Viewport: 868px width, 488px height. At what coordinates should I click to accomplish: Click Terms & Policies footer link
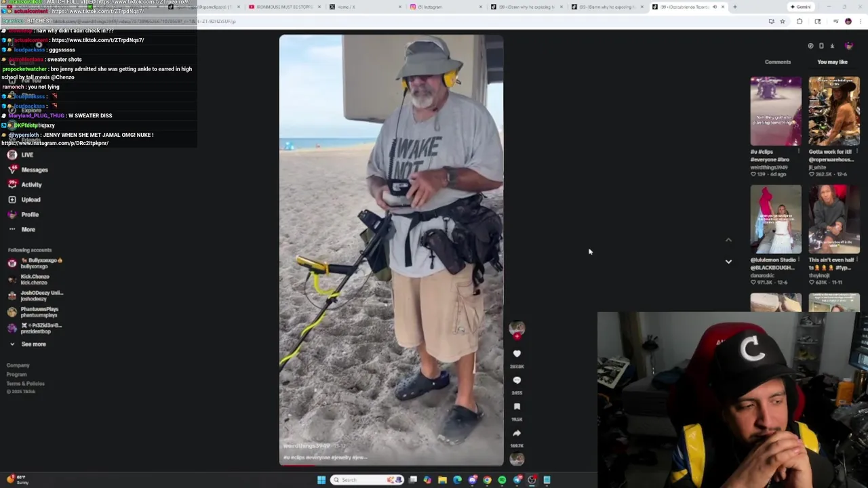click(26, 384)
